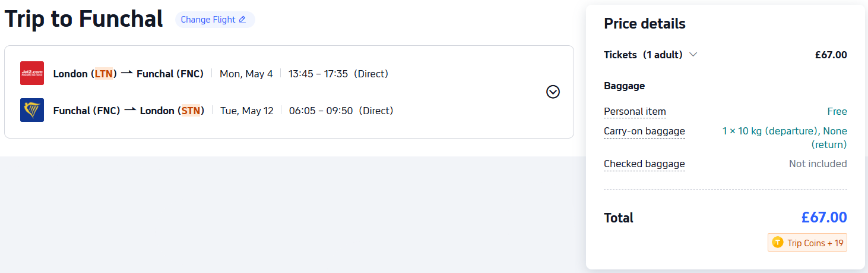Click the Trip to Funchal heading
The height and width of the screenshot is (273, 868).
tap(84, 20)
